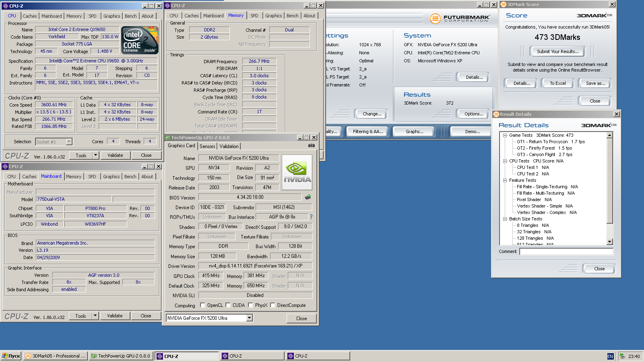Click the 23:40 taskbar clock
This screenshot has height=362, width=644.
[x=634, y=356]
